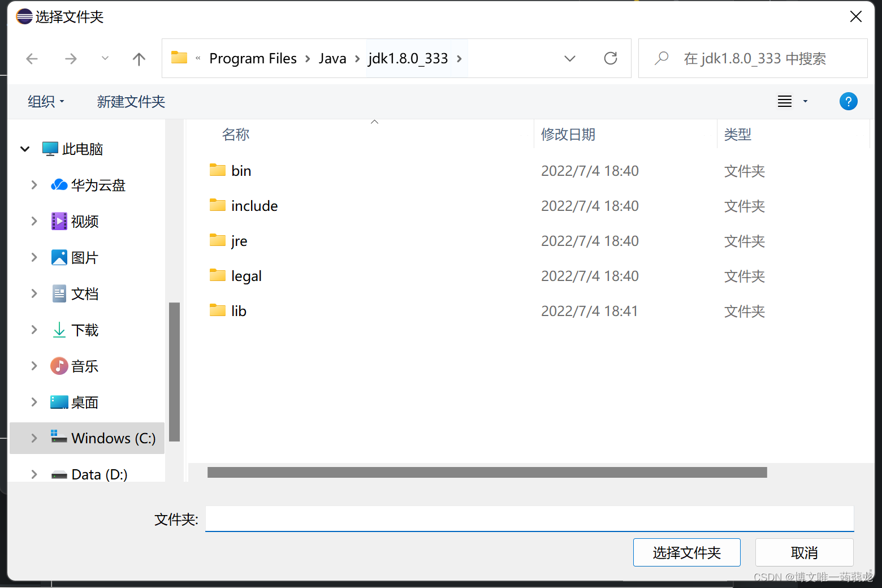Click the 文件夹 name input field
Viewport: 882px width, 588px height.
pyautogui.click(x=529, y=519)
